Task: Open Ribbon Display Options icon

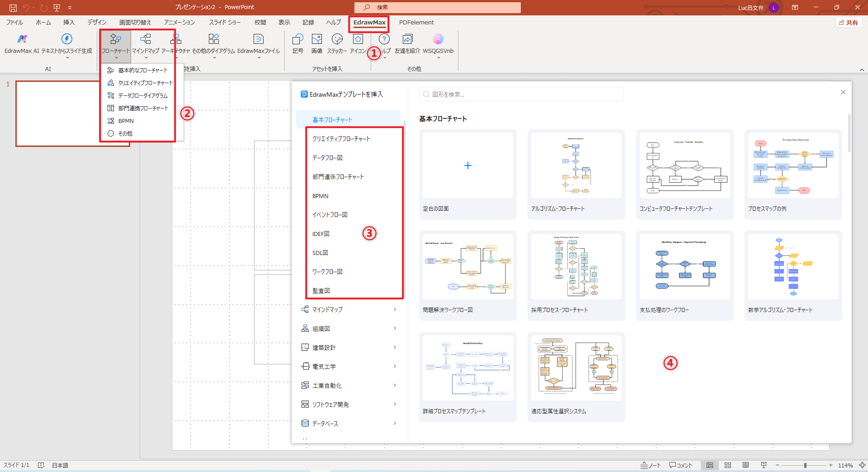Action: pyautogui.click(x=795, y=8)
